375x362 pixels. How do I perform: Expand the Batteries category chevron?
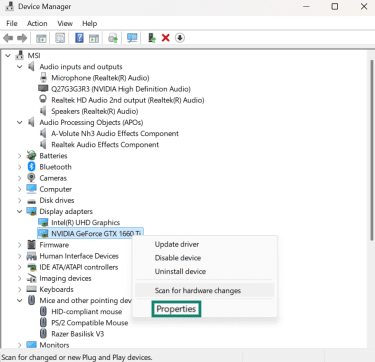tap(20, 156)
